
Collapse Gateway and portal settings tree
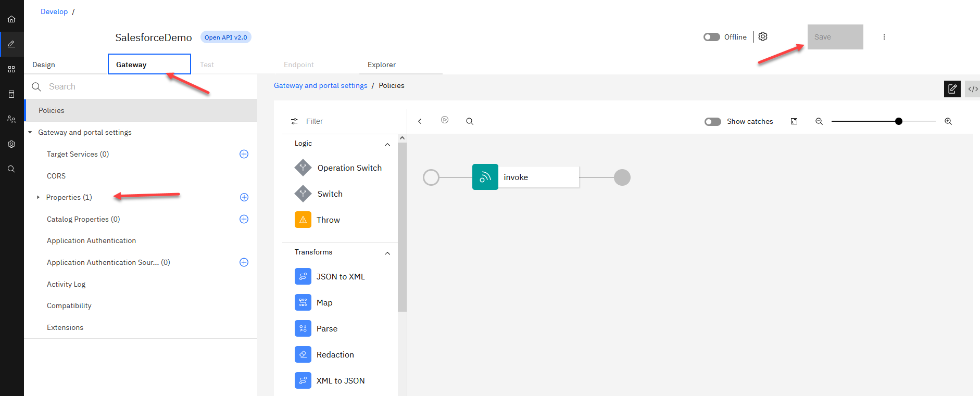click(x=30, y=133)
